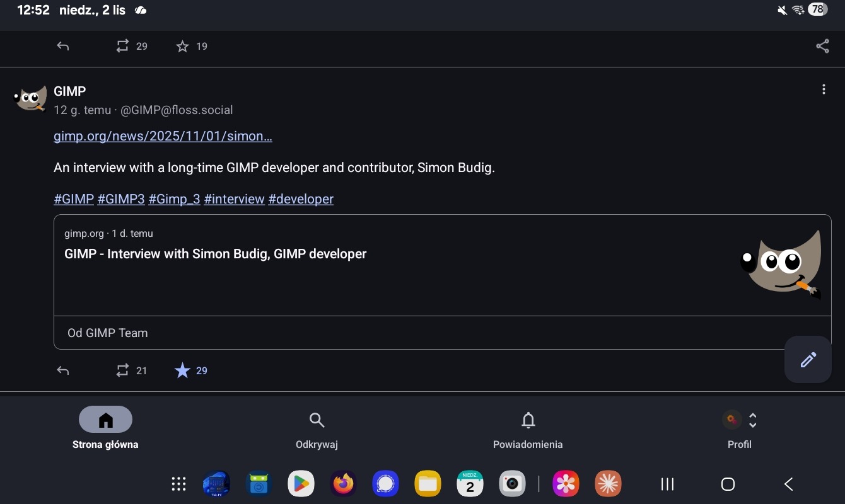Reply to the upper post
The image size is (845, 504).
63,46
